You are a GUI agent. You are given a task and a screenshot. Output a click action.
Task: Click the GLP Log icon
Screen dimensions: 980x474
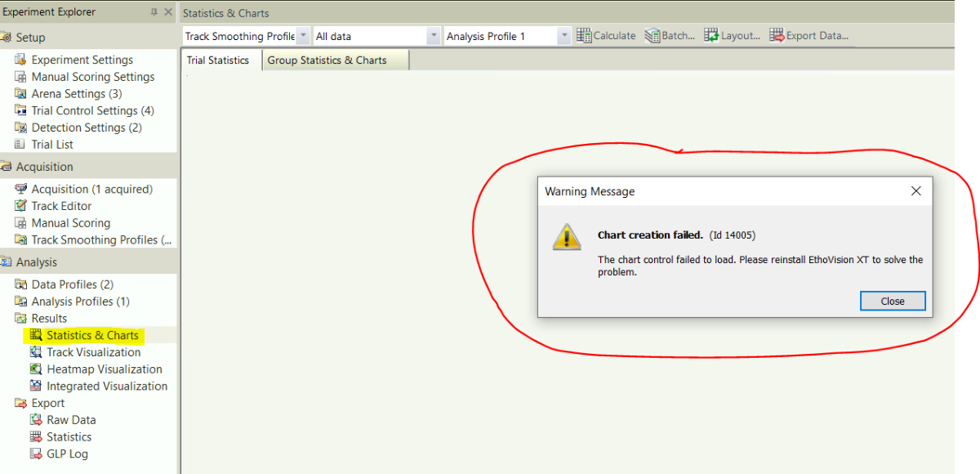[x=35, y=454]
